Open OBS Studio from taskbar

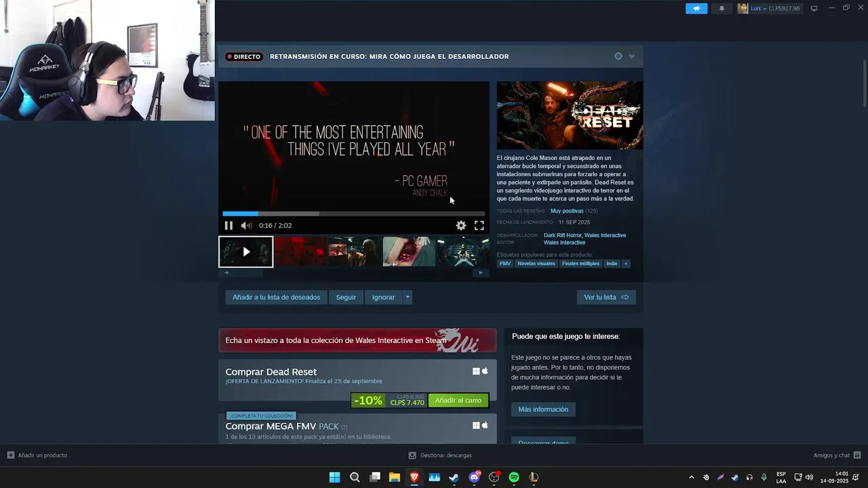click(x=494, y=477)
